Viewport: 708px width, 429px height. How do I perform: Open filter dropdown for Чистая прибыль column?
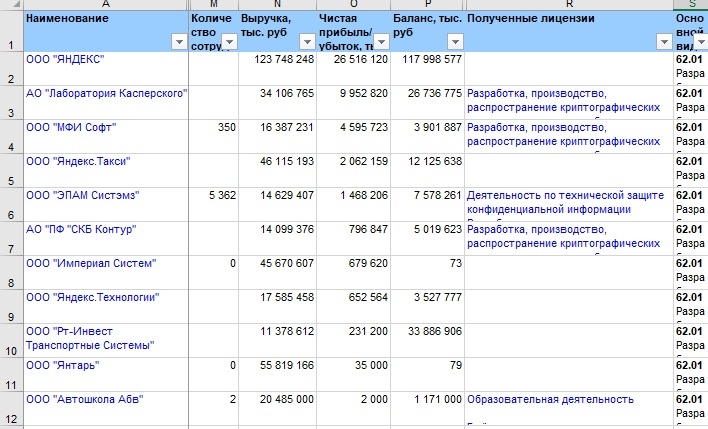[x=381, y=42]
